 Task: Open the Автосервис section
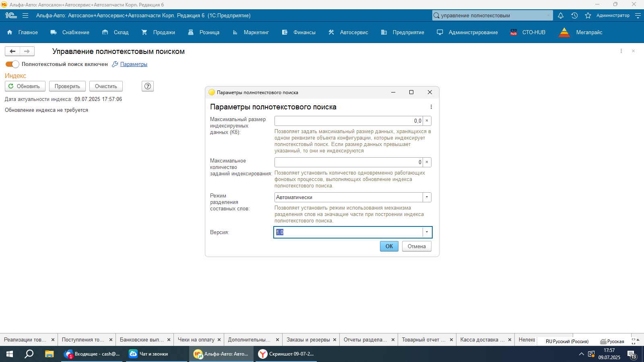tap(348, 32)
